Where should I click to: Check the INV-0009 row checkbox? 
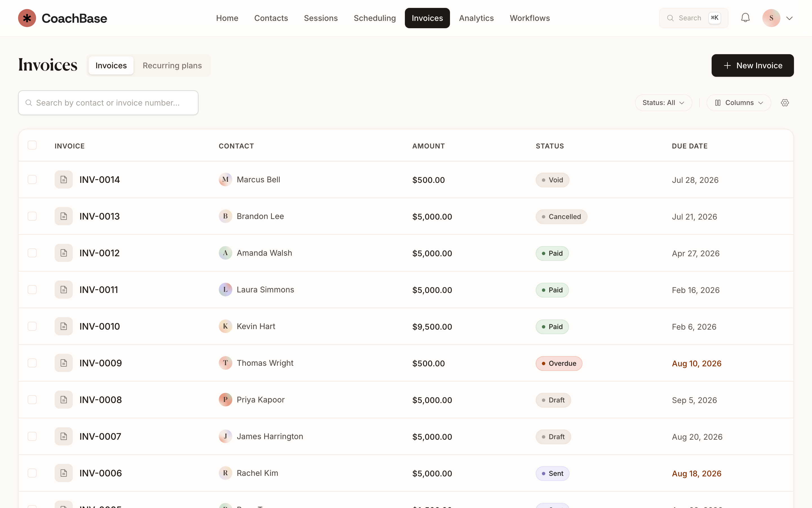(x=32, y=363)
